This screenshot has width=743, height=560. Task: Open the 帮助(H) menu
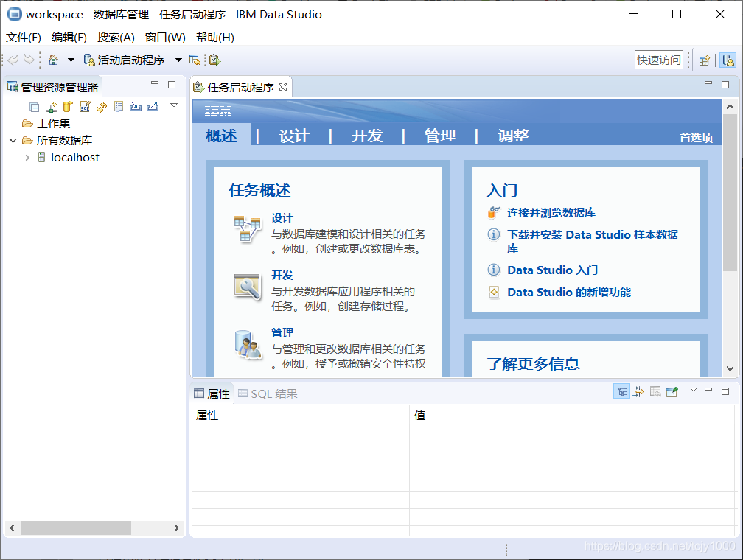tap(215, 38)
